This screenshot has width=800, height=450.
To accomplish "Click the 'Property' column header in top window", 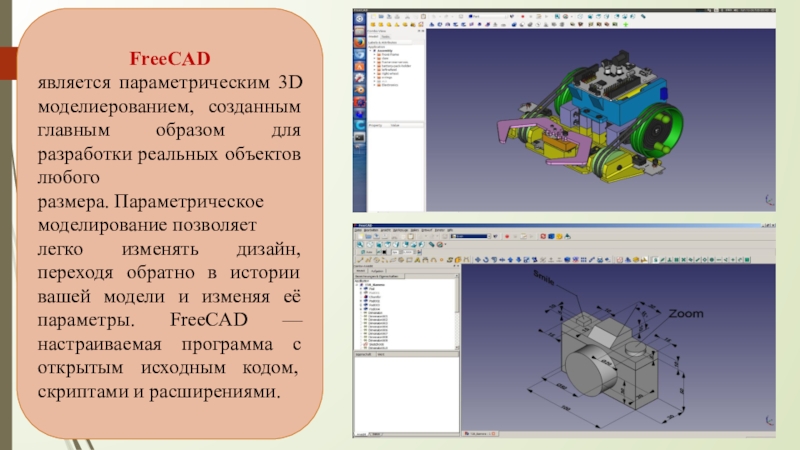I will (376, 125).
